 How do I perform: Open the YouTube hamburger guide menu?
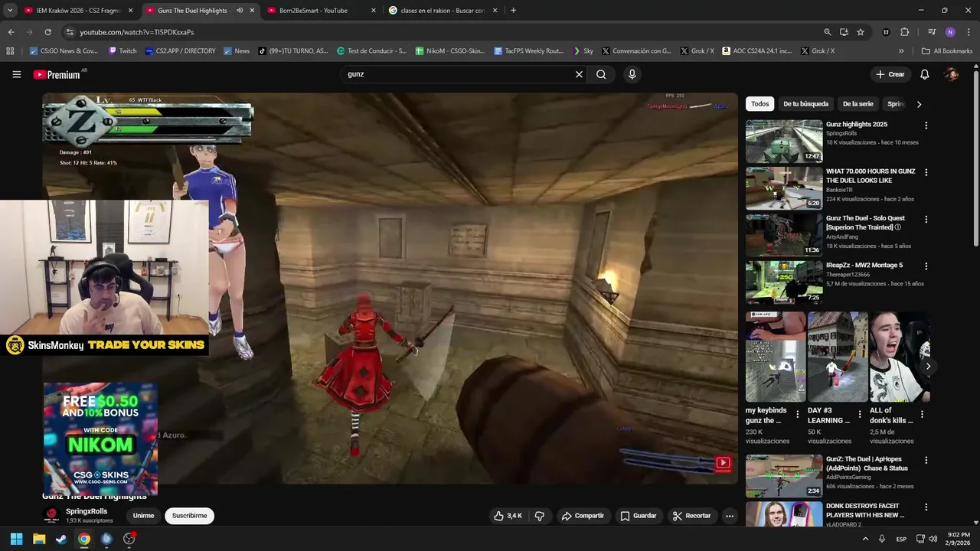[x=16, y=74]
